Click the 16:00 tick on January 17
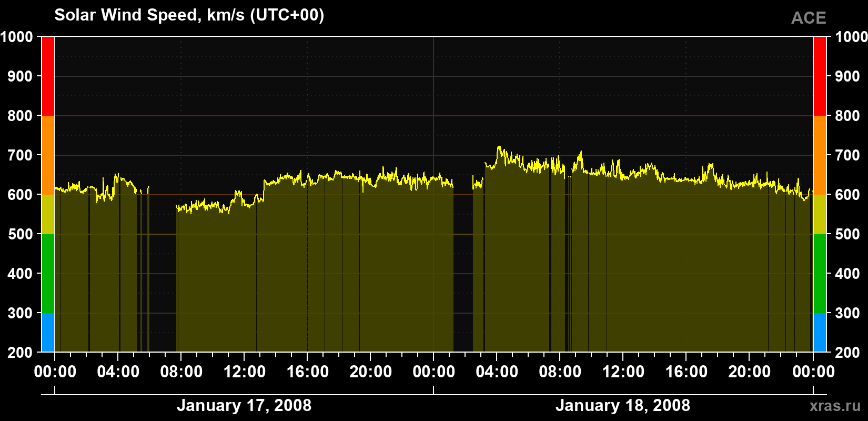 click(308, 372)
